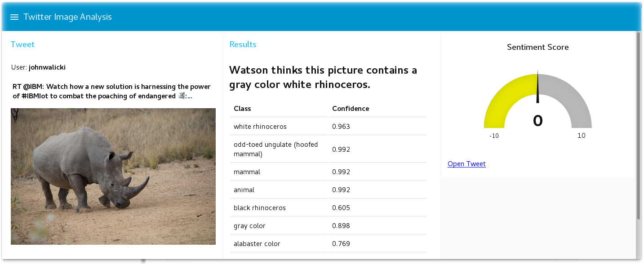Click the Tweet panel heading
Screen dimensions: 644x264
[22, 44]
